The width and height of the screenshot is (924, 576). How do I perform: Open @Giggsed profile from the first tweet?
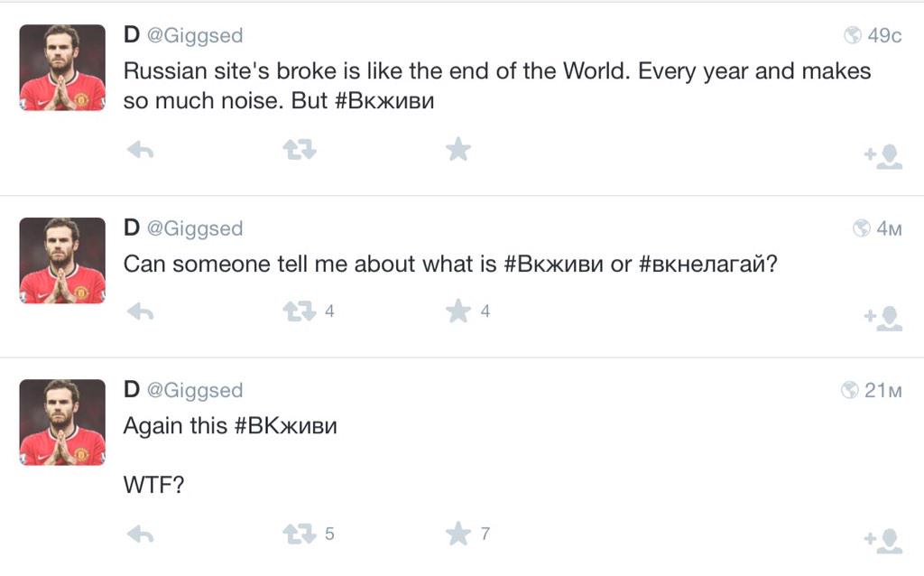(x=195, y=35)
